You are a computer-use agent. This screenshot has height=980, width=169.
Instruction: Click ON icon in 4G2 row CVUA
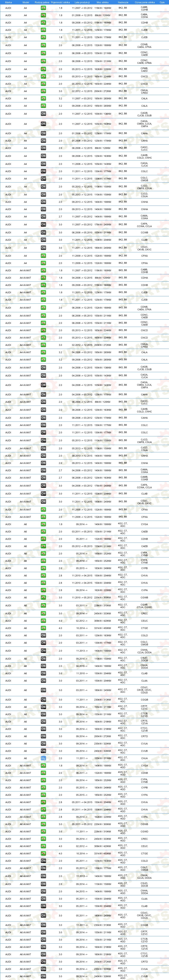pos(43,743)
